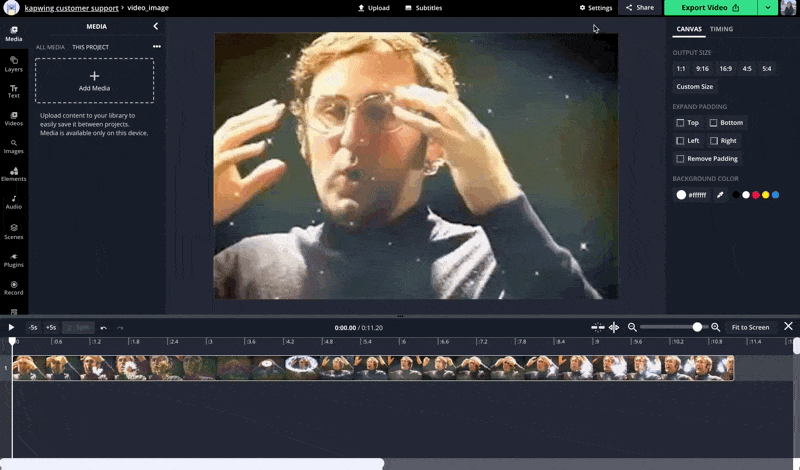Click the video preview on canvas
The image size is (800, 470).
point(416,166)
